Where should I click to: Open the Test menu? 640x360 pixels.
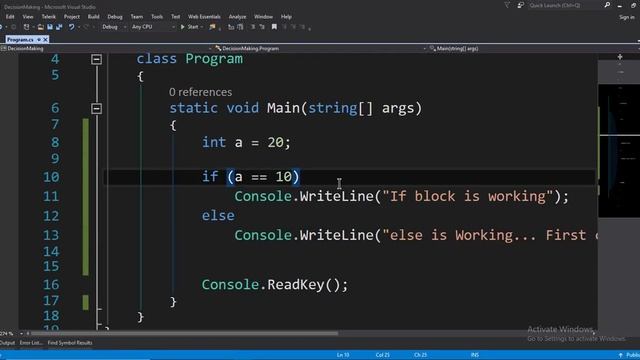(176, 17)
